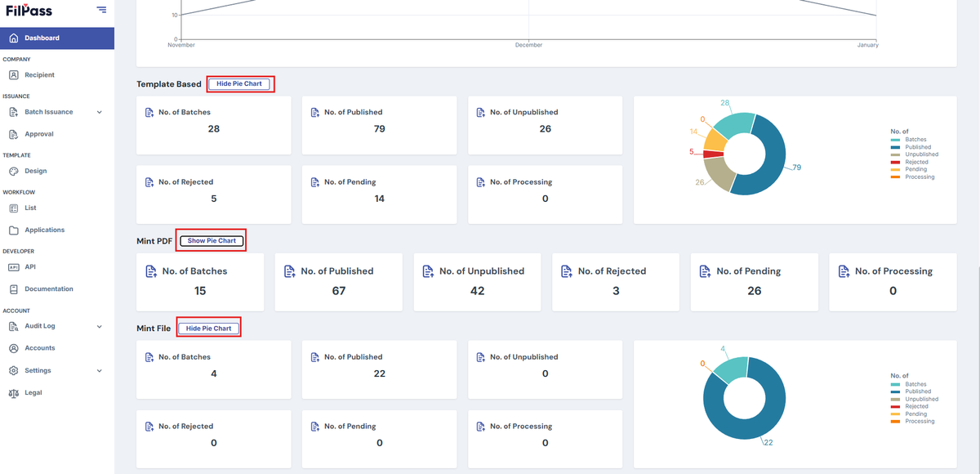This screenshot has width=980, height=474.
Task: Open Dashboard from the sidebar
Action: point(57,38)
